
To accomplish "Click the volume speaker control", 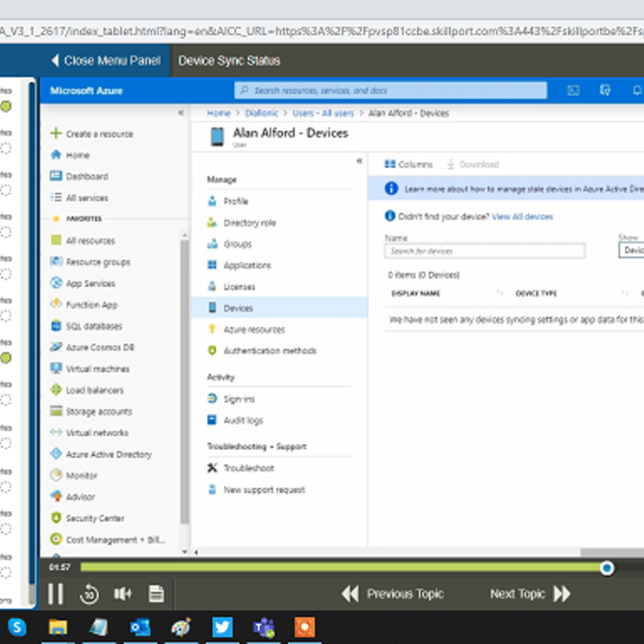I will click(122, 594).
